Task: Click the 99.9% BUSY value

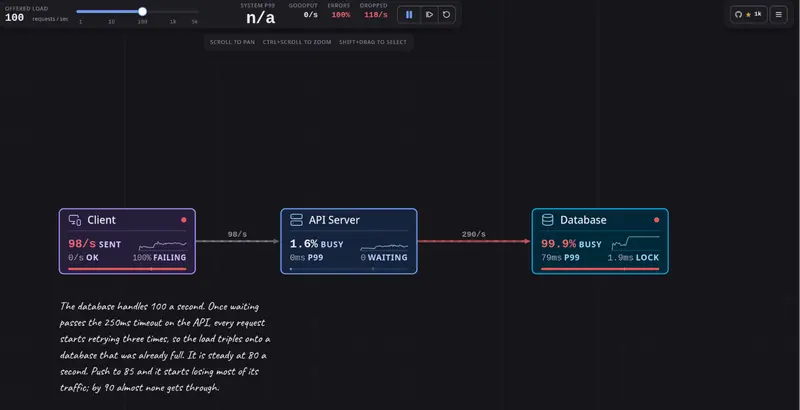Action: [571, 244]
